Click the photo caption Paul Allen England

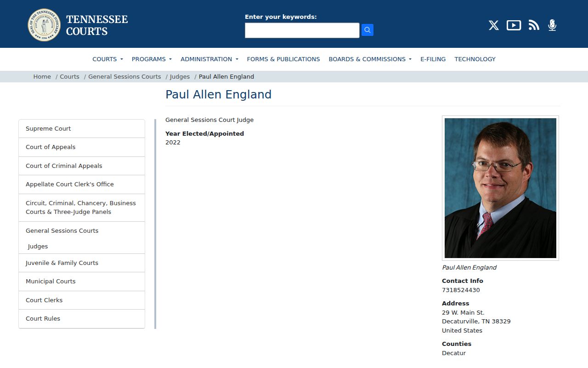point(469,268)
